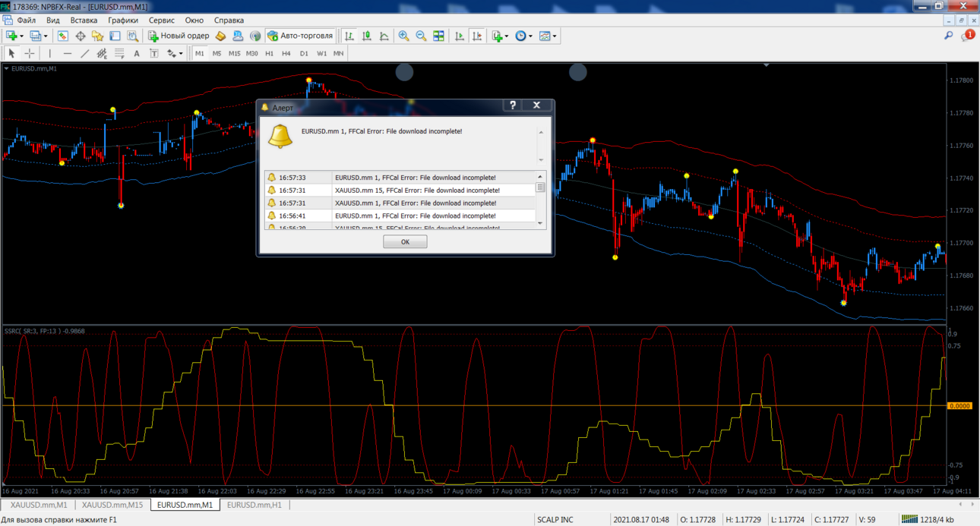Open the Templates icon
This screenshot has height=526, width=980.
click(x=544, y=36)
